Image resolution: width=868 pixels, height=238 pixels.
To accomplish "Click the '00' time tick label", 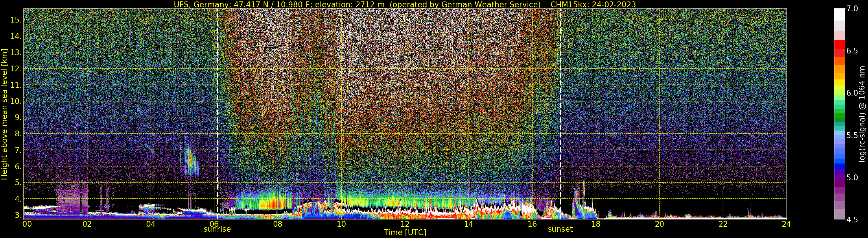I will [x=27, y=224].
